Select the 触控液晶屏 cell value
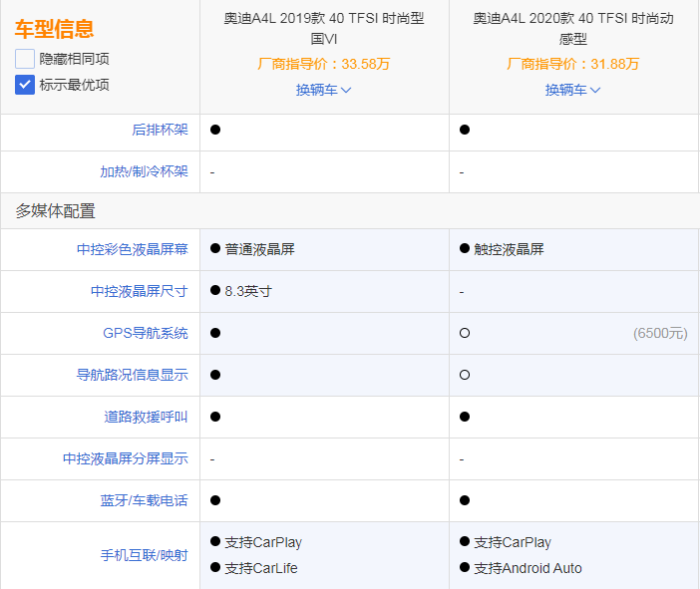The image size is (700, 589). coord(509,249)
